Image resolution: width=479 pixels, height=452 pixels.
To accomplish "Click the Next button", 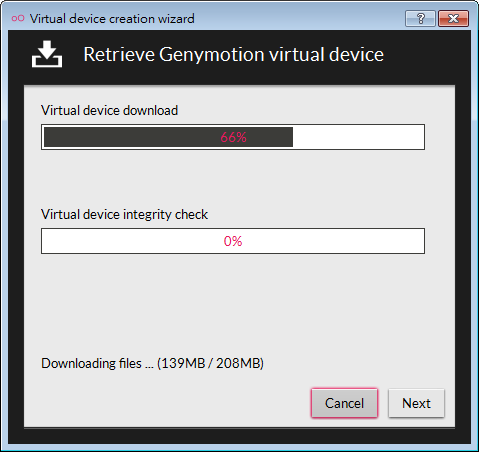I will 416,403.
